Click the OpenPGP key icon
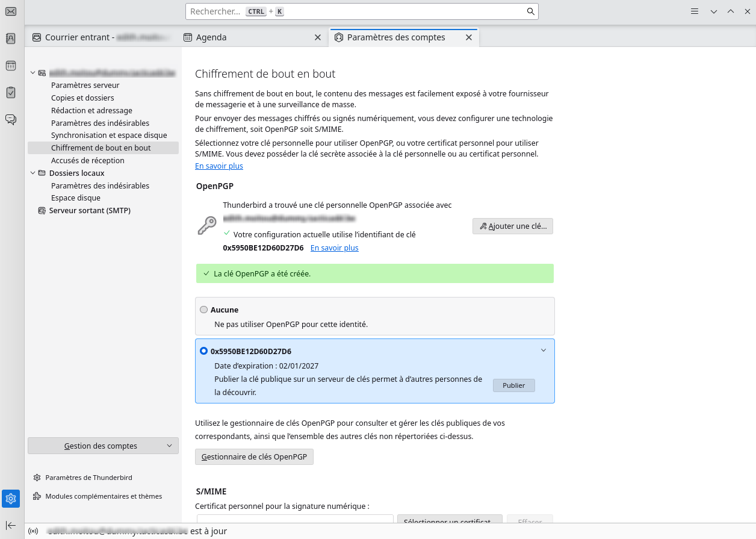This screenshot has height=539, width=756. click(207, 226)
